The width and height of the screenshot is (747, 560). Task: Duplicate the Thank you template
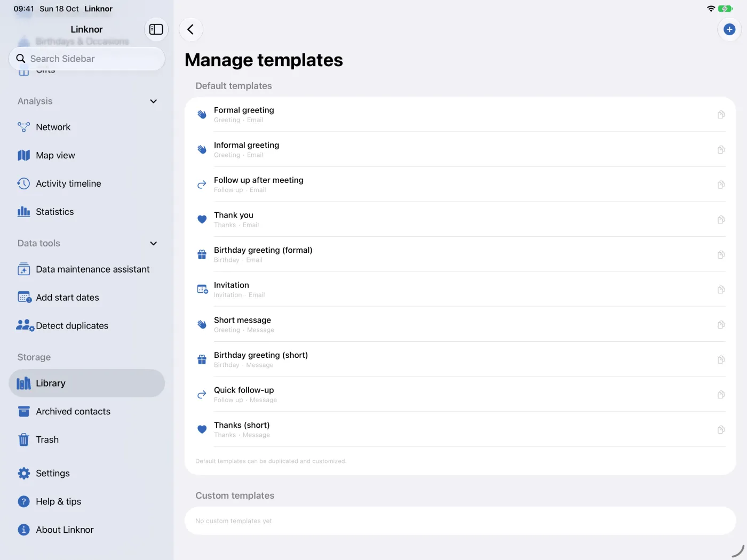tap(721, 220)
